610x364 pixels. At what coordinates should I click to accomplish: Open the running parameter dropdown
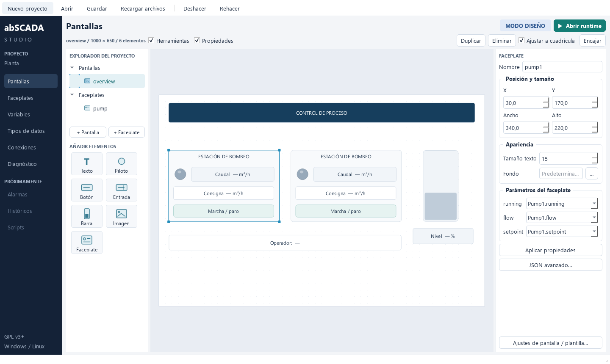(594, 204)
